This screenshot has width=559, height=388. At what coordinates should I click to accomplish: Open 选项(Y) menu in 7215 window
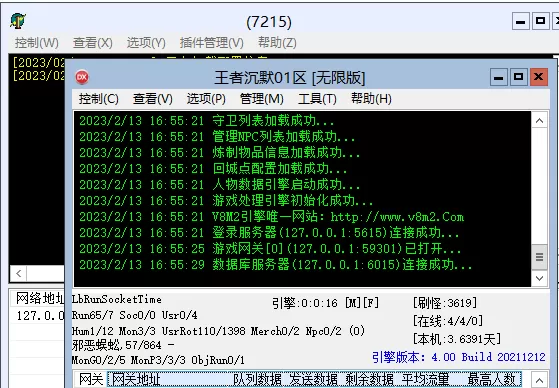click(146, 43)
